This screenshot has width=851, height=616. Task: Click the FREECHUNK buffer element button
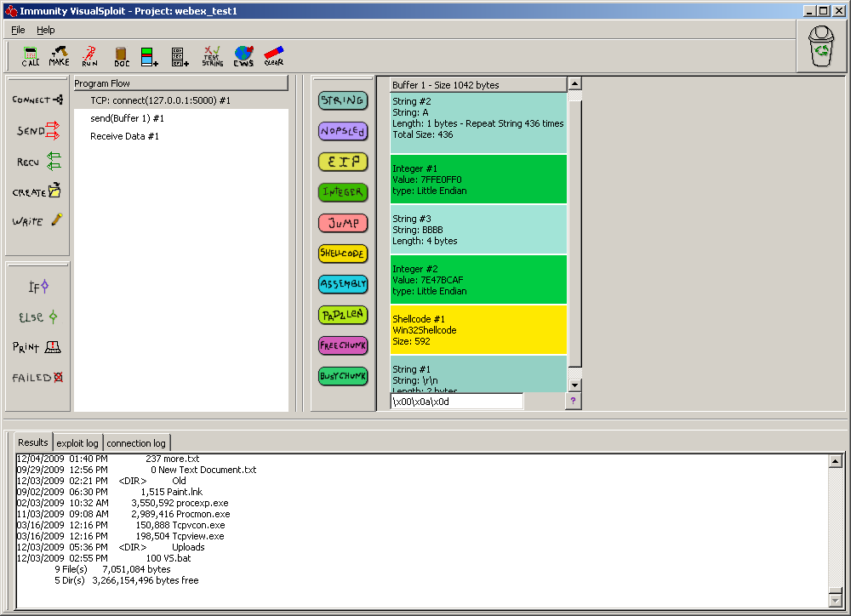tap(343, 345)
